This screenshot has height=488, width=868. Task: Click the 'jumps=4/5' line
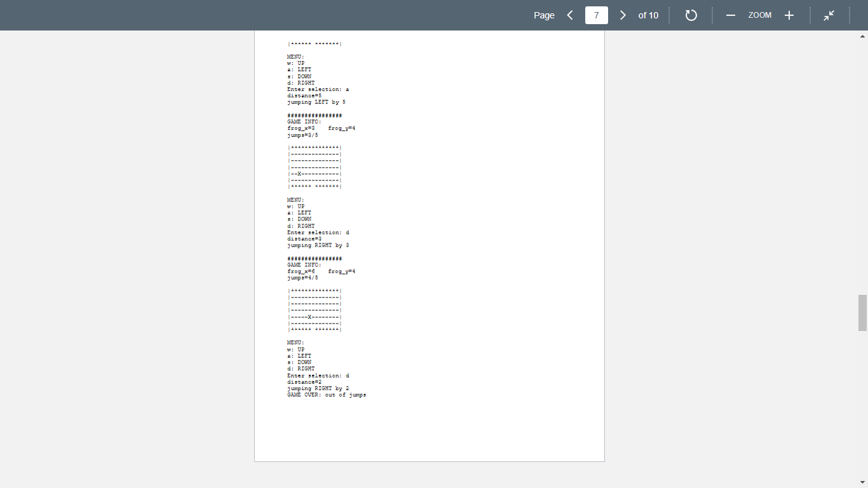click(x=302, y=278)
